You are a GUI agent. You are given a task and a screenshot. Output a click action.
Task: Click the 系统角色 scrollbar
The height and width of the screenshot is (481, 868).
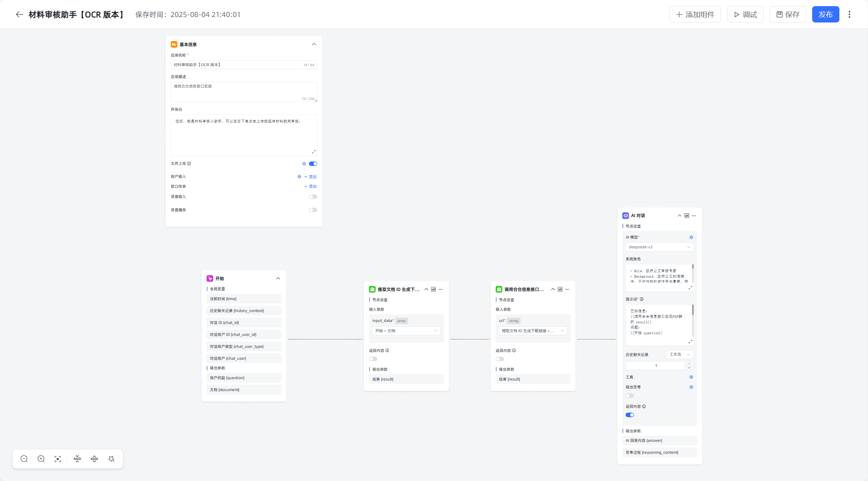click(x=693, y=267)
